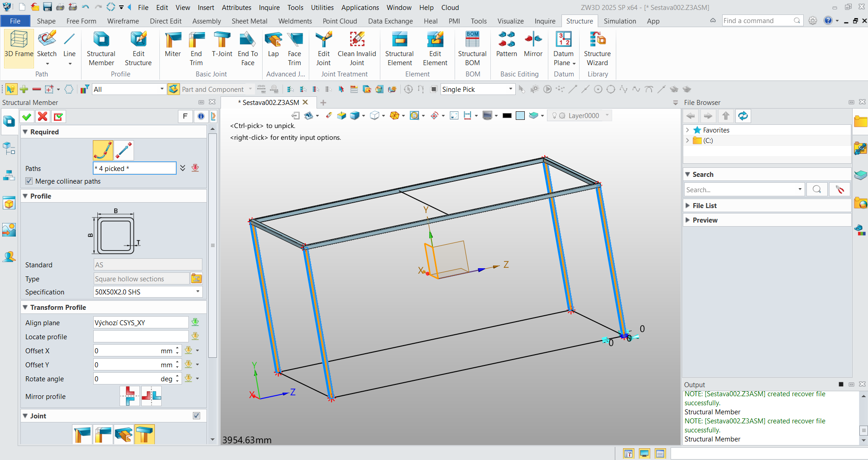Select the 3D Frame tool
Viewport: 868px width, 460px height.
click(x=19, y=48)
